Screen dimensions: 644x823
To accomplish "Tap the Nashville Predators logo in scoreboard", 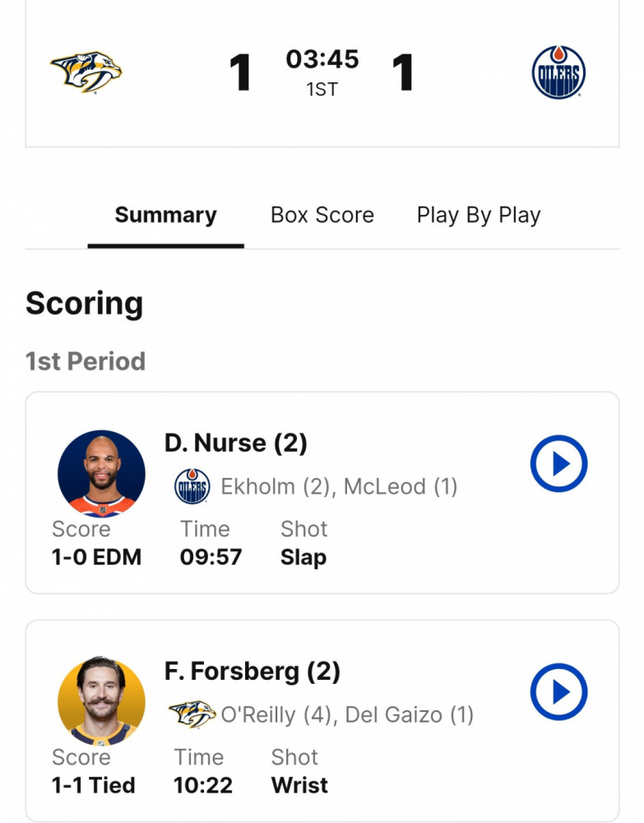I will [x=86, y=72].
